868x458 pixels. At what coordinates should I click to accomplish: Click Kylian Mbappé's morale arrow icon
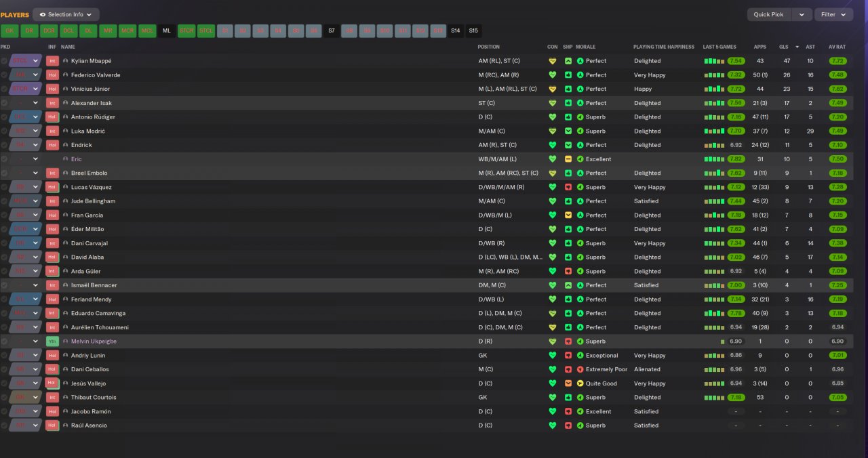click(580, 61)
